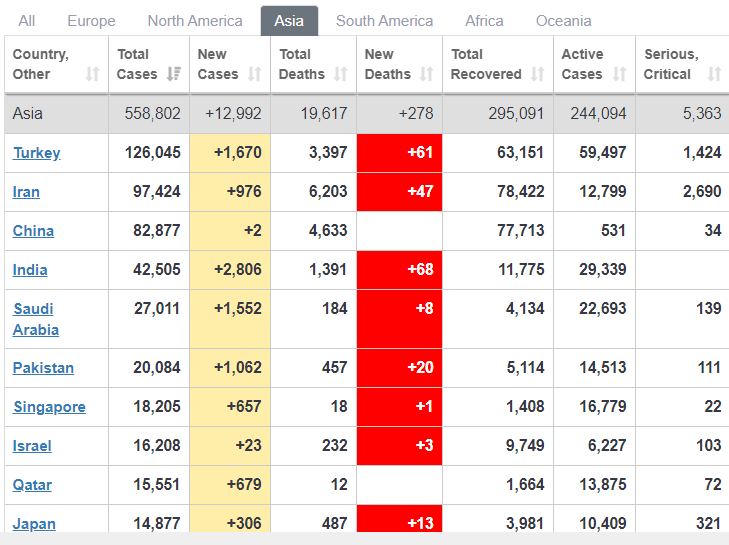The width and height of the screenshot is (729, 545).
Task: Select Saudi Arabia active cases 22,693
Action: (x=603, y=308)
